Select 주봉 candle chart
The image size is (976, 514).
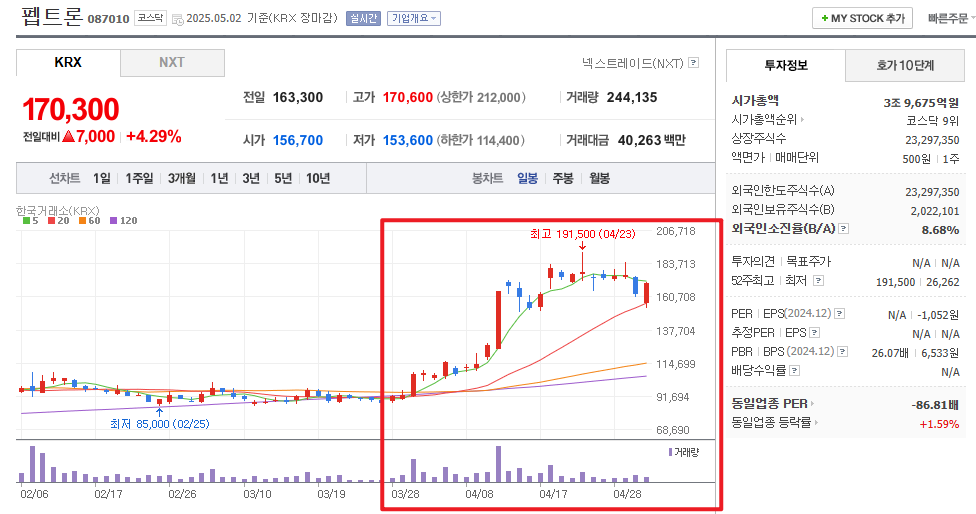point(563,179)
